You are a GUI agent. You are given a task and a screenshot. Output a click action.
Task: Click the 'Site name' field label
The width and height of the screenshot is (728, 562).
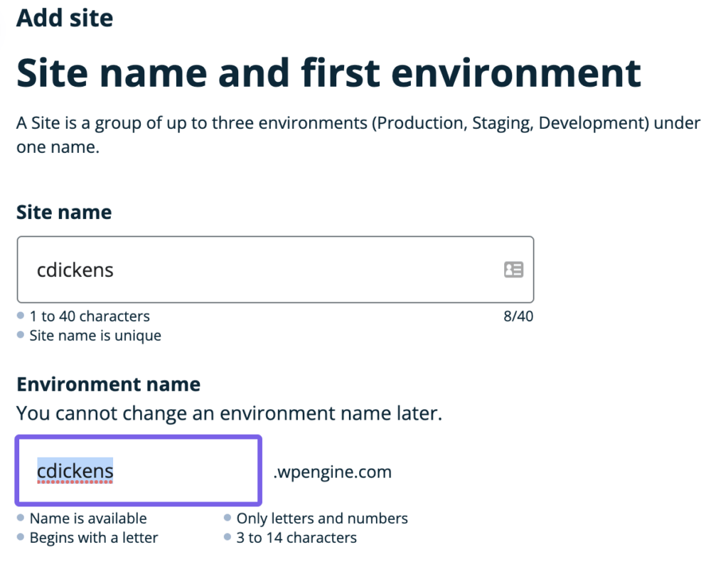pos(63,212)
